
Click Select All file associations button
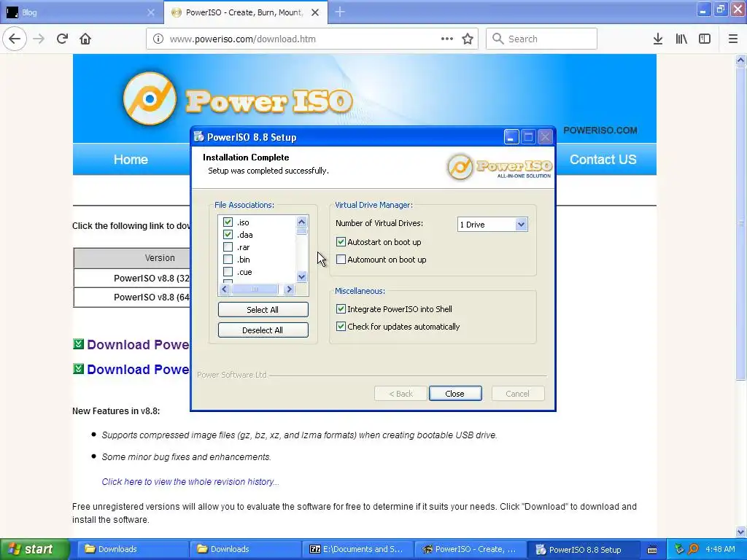pyautogui.click(x=263, y=309)
